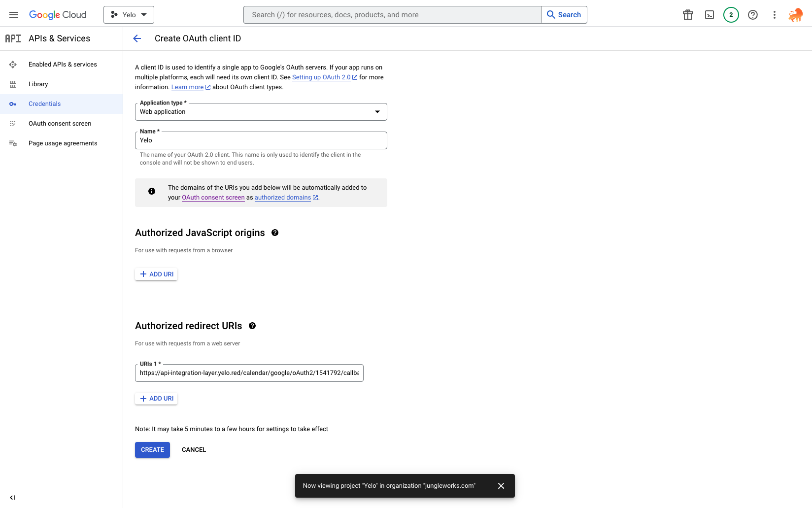Show help for Authorized JavaScript origins
Viewport: 812px width, 508px height.
275,233
